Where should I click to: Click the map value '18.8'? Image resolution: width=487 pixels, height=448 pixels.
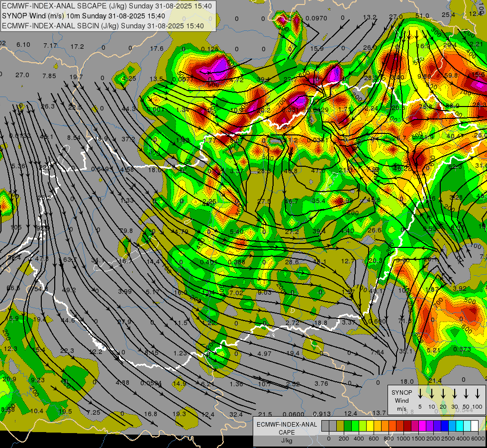click(x=320, y=323)
